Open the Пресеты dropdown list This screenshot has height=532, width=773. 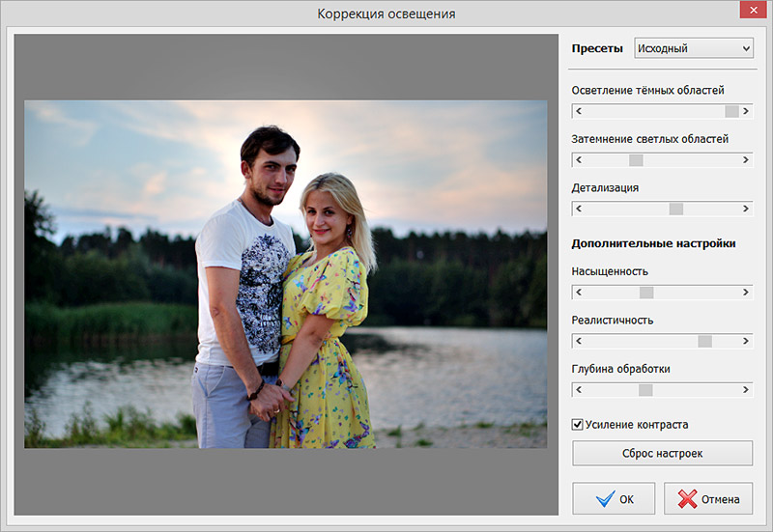coord(693,49)
